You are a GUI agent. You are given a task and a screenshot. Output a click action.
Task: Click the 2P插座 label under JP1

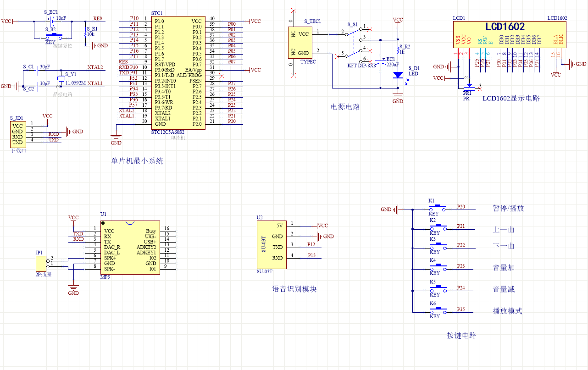pos(44,275)
